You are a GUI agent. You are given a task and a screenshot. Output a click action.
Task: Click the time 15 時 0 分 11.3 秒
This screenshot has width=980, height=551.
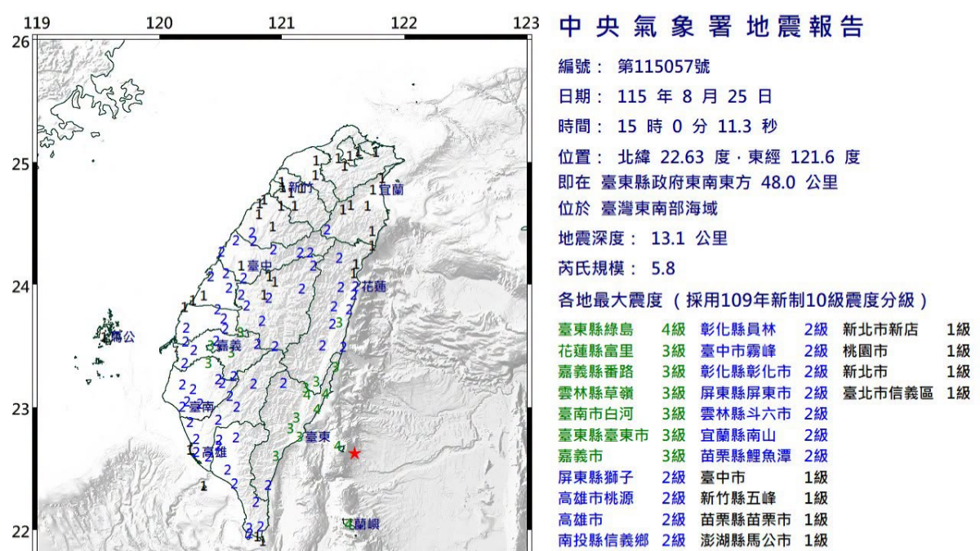click(x=697, y=126)
